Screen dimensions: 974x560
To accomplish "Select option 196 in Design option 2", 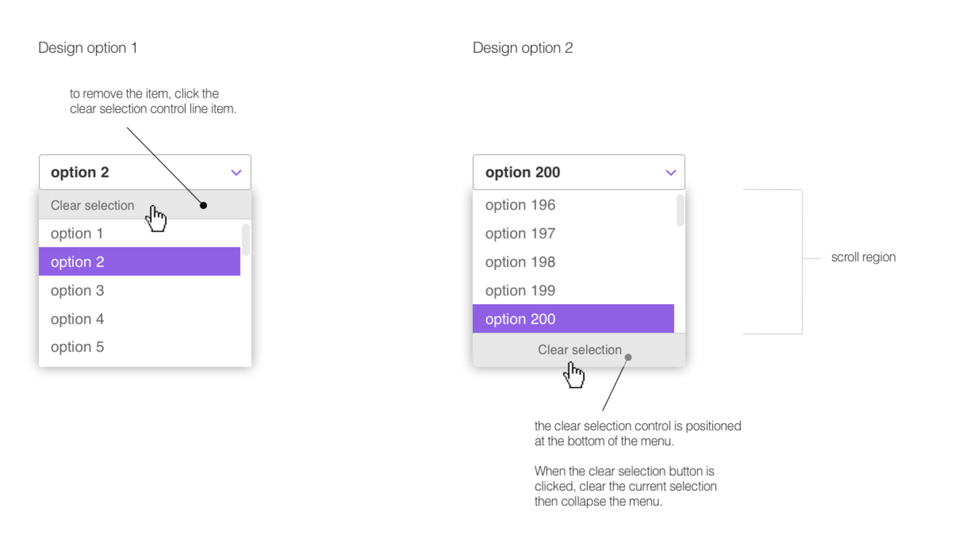I will tap(520, 205).
